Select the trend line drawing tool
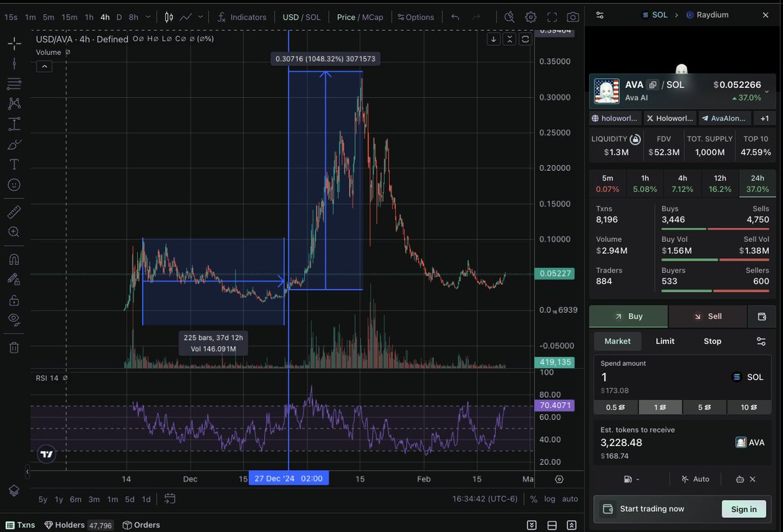Image resolution: width=783 pixels, height=532 pixels. [x=14, y=64]
